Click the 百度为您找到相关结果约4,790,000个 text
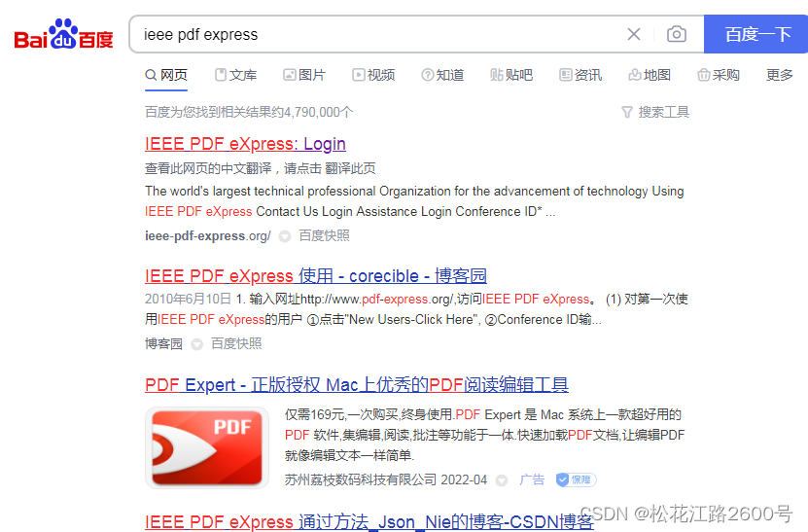 249,112
